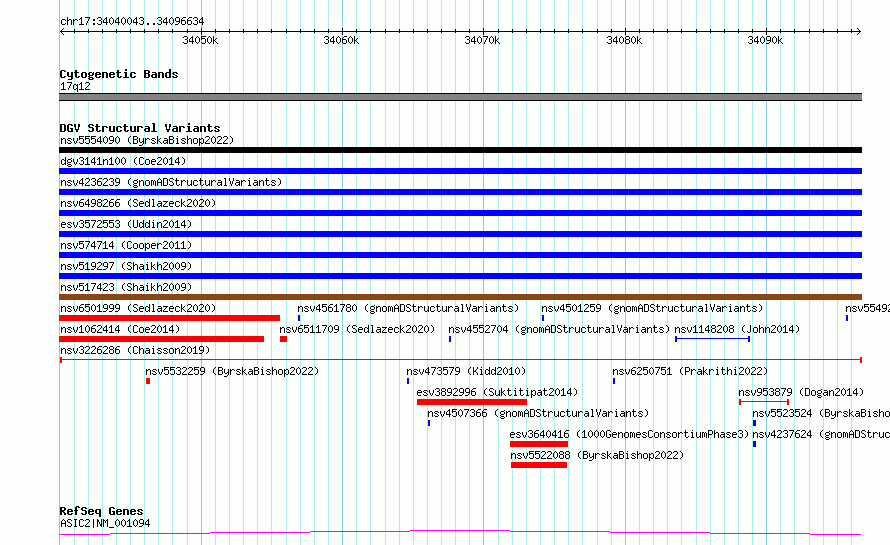Open the nsv953879 (Dogan2014) label

pyautogui.click(x=801, y=392)
